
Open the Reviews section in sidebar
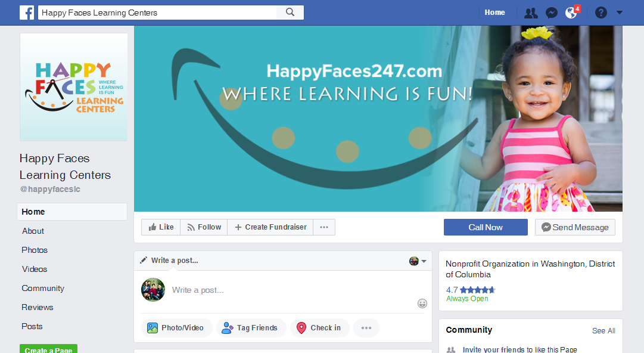point(38,308)
